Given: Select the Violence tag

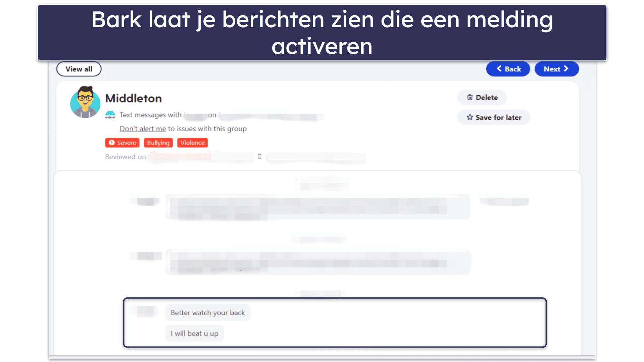Looking at the screenshot, I should click(193, 143).
